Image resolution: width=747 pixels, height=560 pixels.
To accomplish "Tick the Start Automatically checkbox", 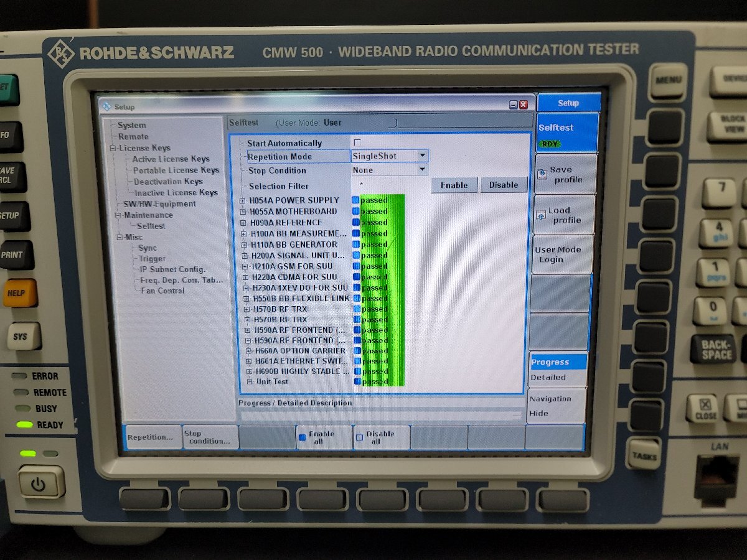I will (x=357, y=143).
